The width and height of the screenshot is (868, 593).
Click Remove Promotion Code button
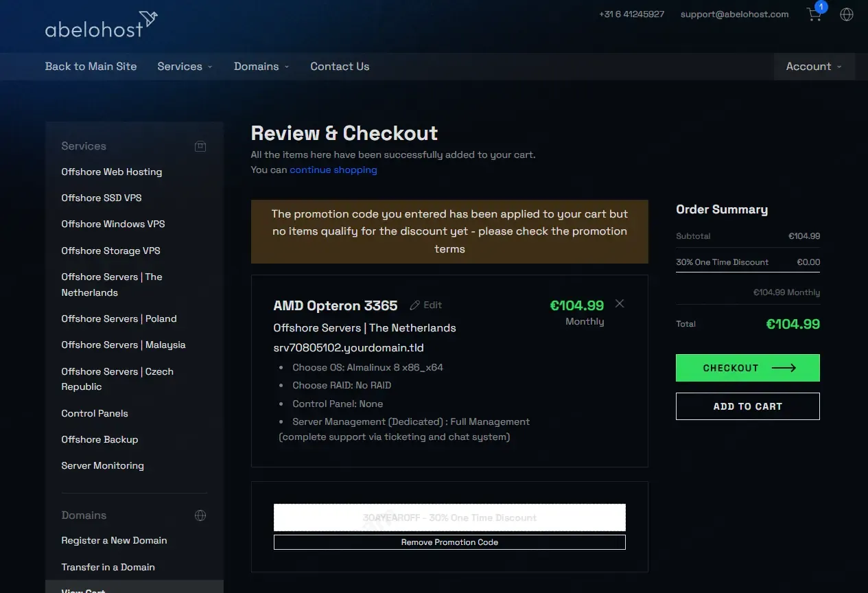pyautogui.click(x=449, y=542)
